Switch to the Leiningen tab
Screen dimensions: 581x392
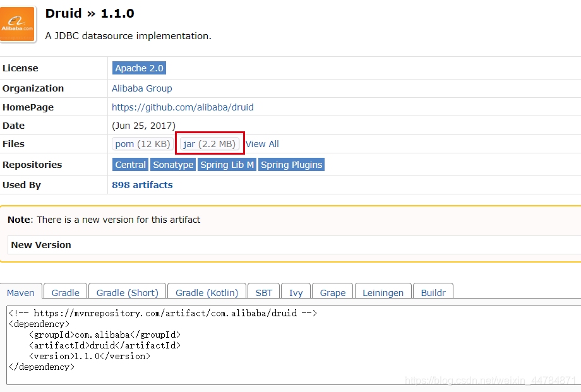click(383, 292)
